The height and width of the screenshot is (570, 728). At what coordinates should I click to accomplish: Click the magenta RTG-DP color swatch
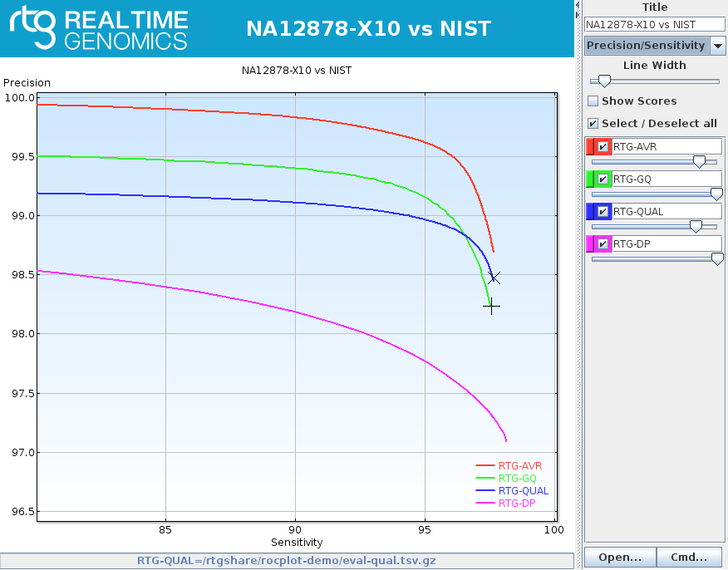(x=590, y=244)
